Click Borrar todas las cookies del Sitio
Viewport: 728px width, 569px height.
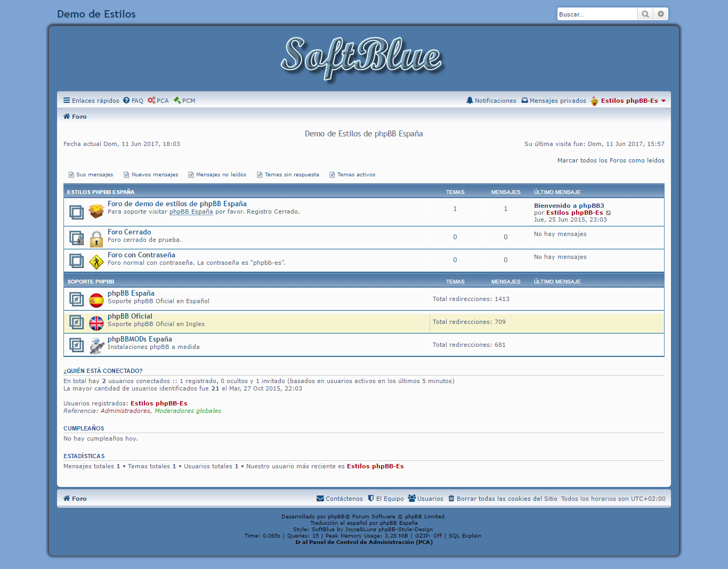pyautogui.click(x=507, y=498)
